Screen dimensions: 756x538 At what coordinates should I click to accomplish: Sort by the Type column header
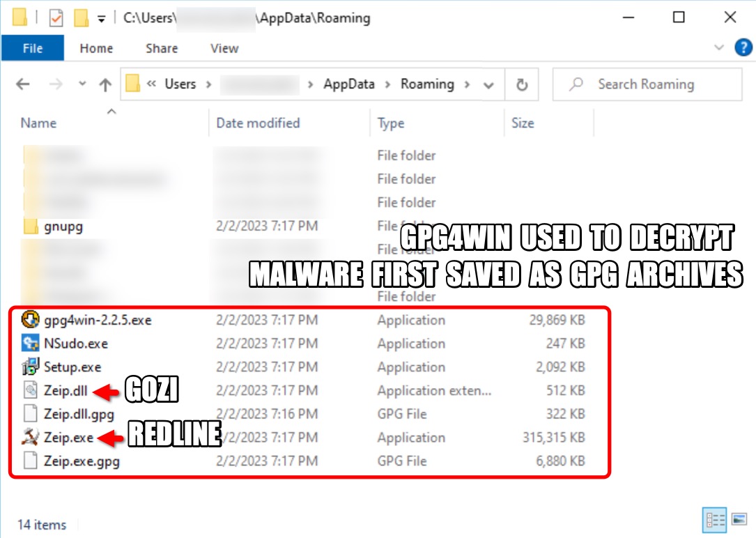click(390, 123)
